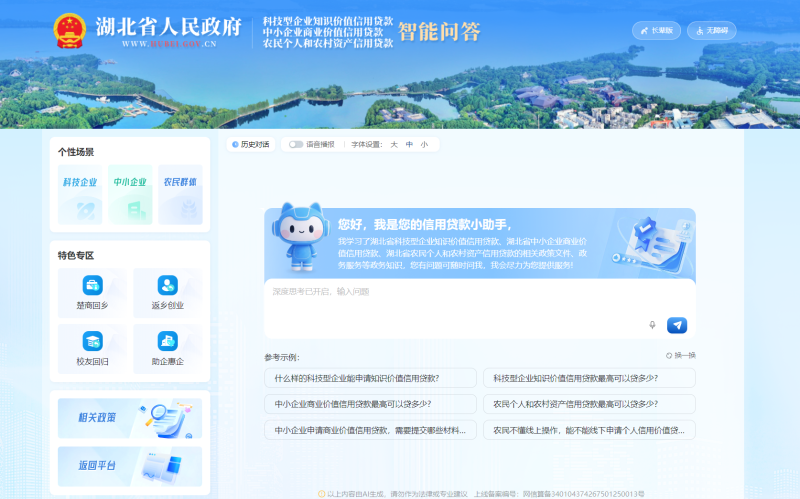Viewport: 800px width, 499px height.
Task: Set font size to 大 (large)
Action: [x=394, y=144]
